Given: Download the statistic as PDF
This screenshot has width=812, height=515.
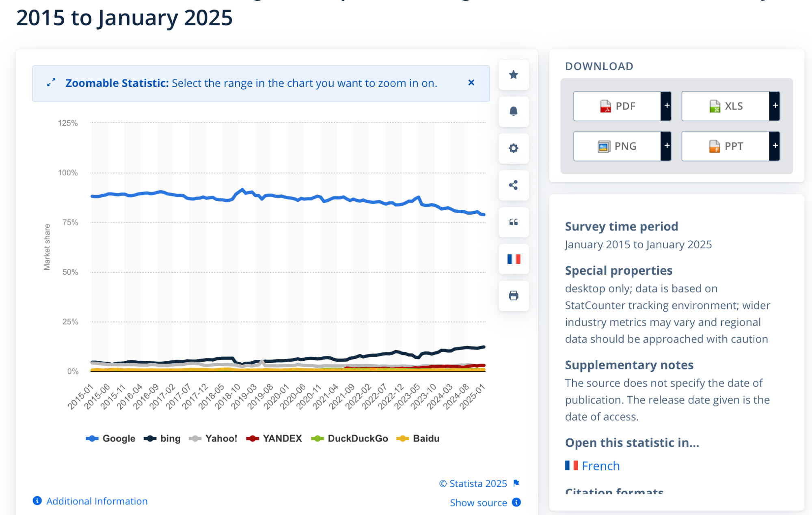Looking at the screenshot, I should point(617,106).
